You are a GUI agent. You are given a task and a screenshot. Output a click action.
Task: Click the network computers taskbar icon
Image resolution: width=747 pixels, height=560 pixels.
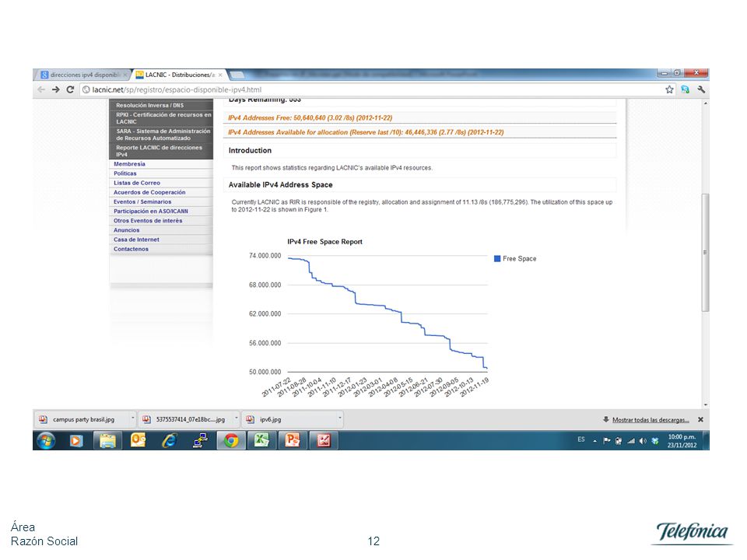200,441
